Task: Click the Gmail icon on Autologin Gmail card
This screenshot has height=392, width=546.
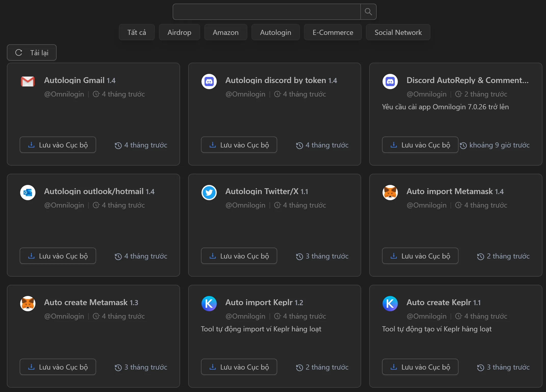Action: tap(28, 82)
